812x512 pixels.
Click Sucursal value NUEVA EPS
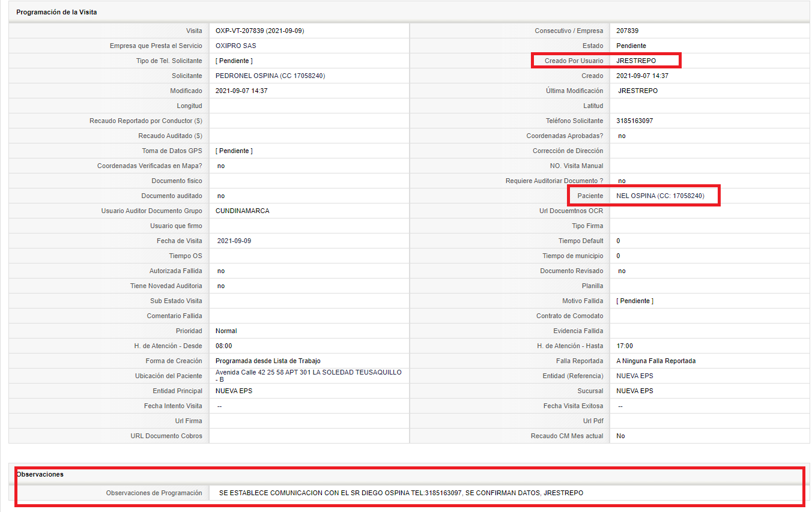pos(635,391)
